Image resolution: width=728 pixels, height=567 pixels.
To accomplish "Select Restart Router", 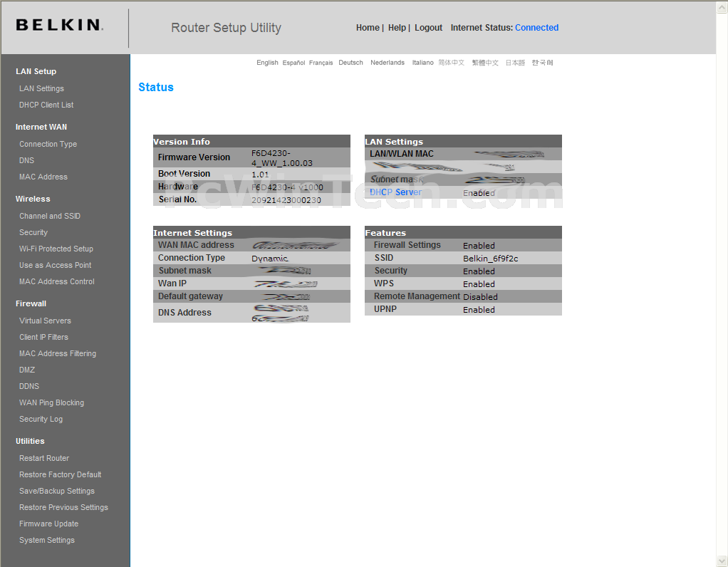I will 44,458.
